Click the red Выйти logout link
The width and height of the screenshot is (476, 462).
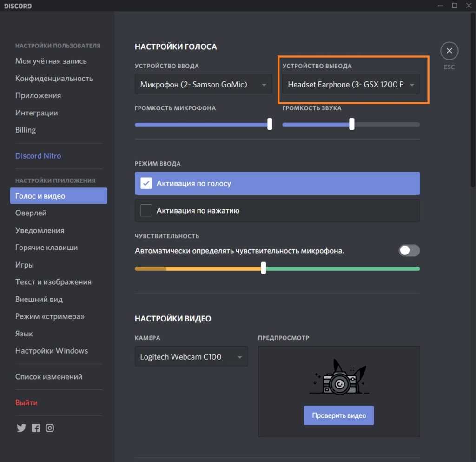26,402
